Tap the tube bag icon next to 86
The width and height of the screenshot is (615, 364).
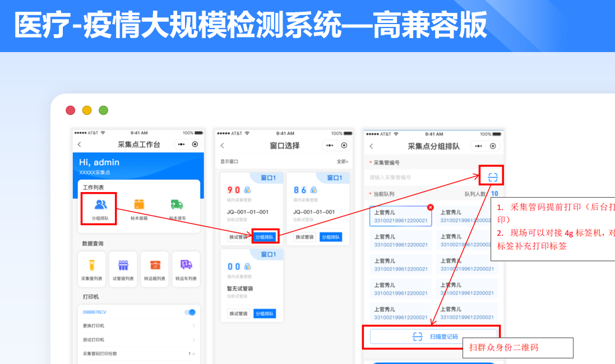point(314,190)
